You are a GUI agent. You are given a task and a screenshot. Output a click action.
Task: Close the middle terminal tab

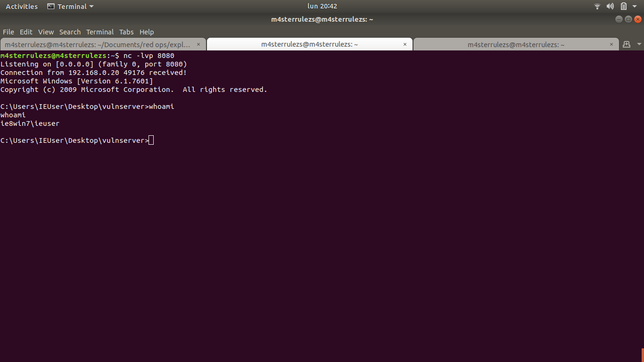pyautogui.click(x=405, y=44)
